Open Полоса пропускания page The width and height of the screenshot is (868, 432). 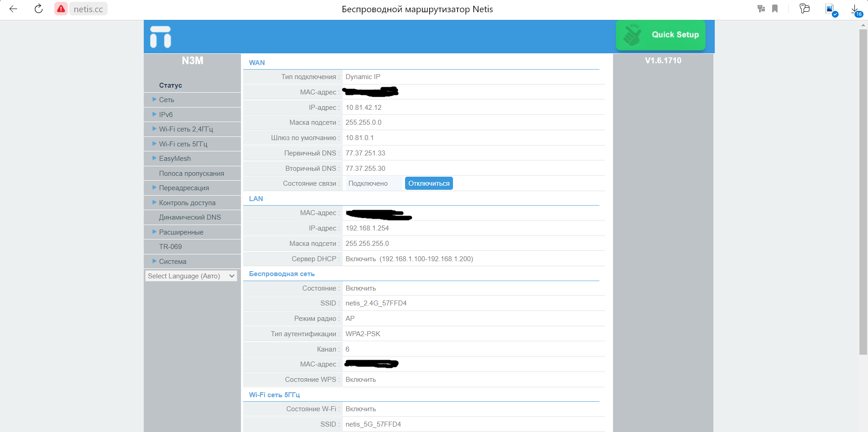click(x=192, y=174)
